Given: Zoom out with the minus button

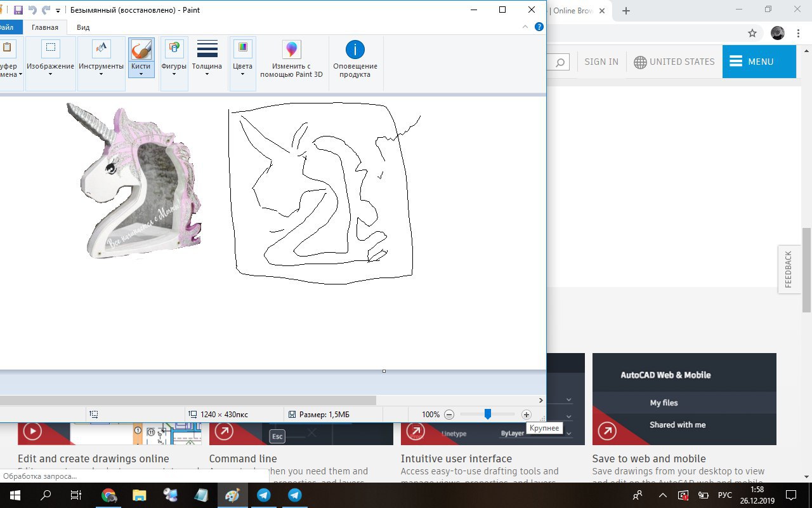Looking at the screenshot, I should tap(449, 415).
